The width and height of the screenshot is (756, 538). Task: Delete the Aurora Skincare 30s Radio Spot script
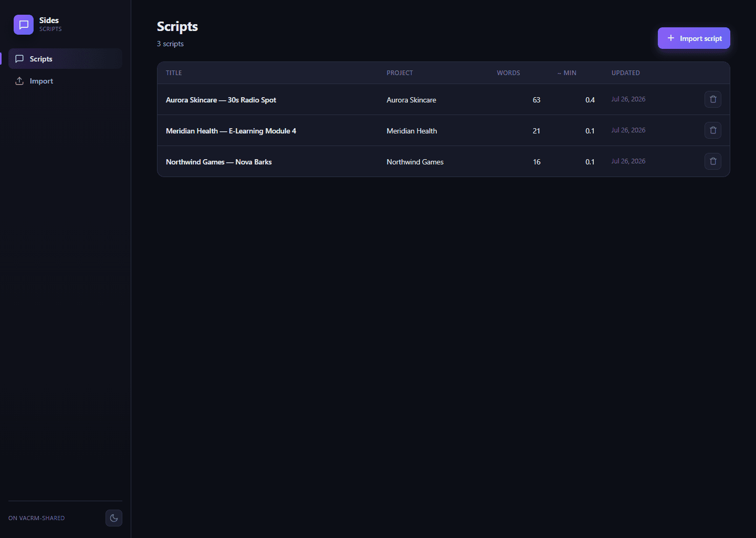[x=713, y=99]
